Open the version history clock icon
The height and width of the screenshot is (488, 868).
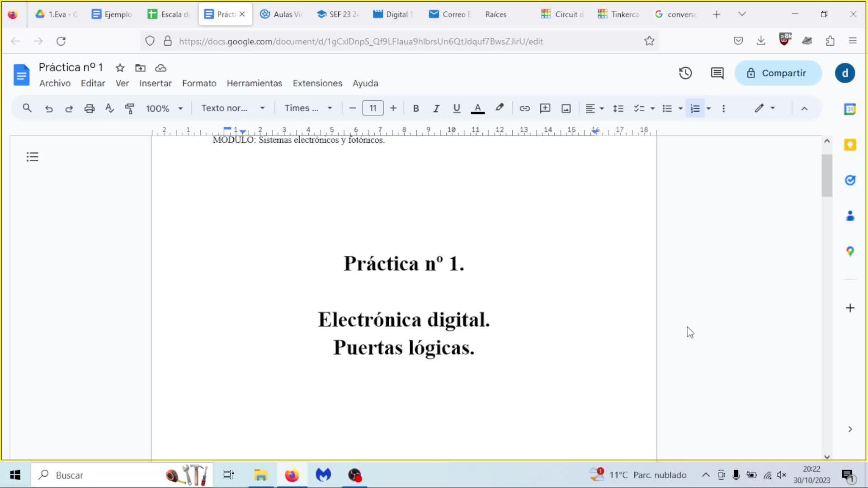[685, 73]
